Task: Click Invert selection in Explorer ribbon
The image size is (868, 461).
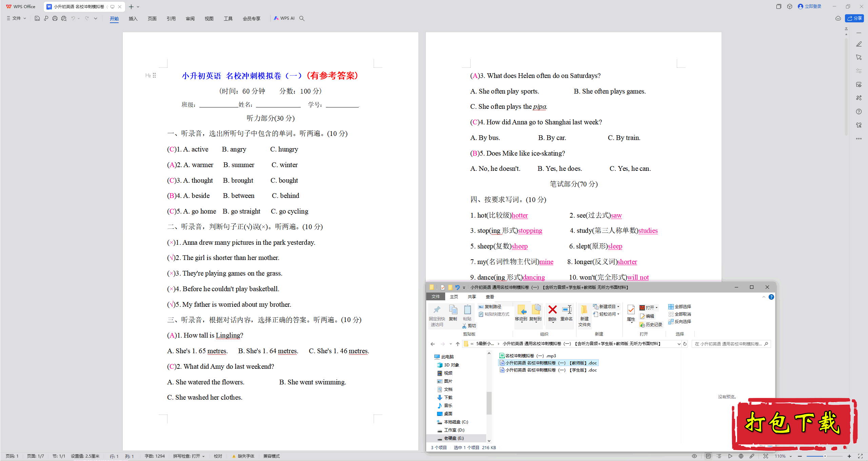Action: coord(679,322)
